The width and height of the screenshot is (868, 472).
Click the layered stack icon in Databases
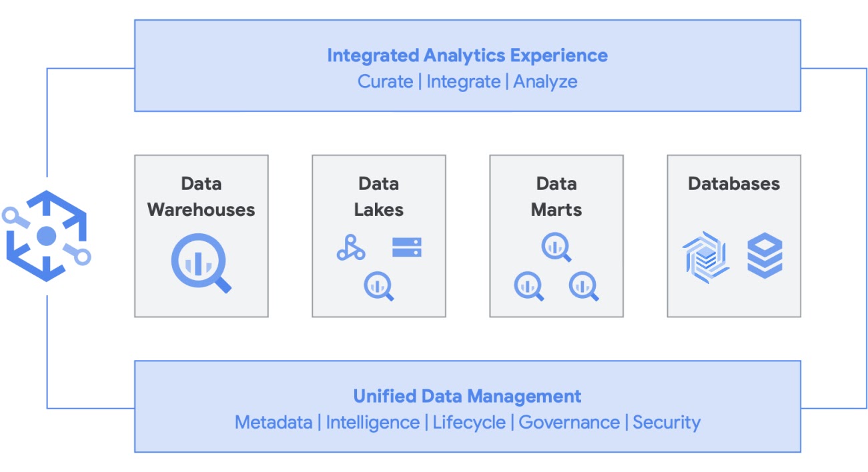click(x=765, y=256)
